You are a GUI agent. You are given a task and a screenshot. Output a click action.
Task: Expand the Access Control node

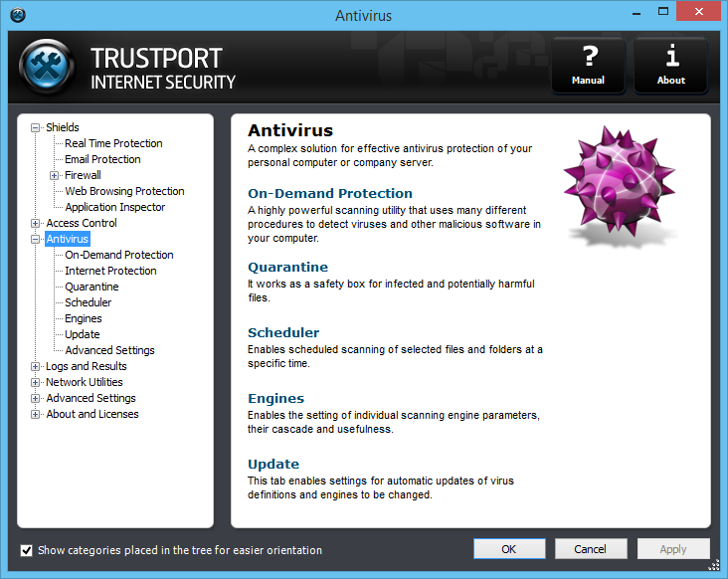click(x=35, y=223)
